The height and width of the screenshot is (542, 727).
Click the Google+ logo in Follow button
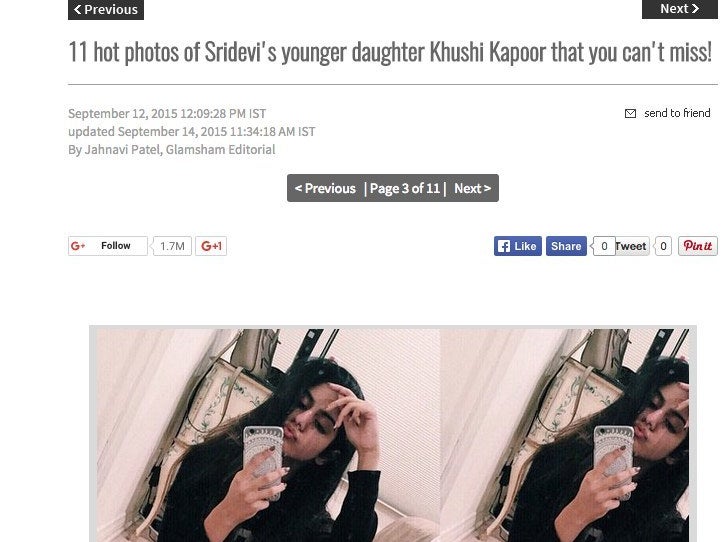(x=78, y=246)
